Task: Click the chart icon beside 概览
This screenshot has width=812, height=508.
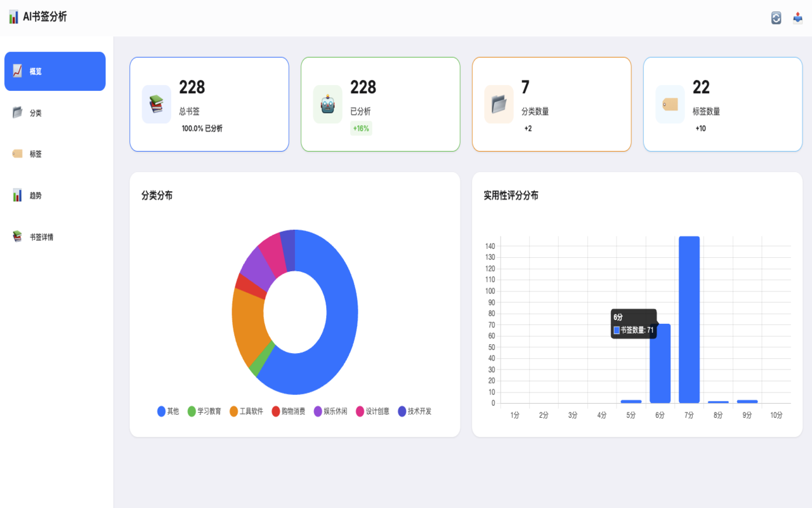Action: coord(17,71)
